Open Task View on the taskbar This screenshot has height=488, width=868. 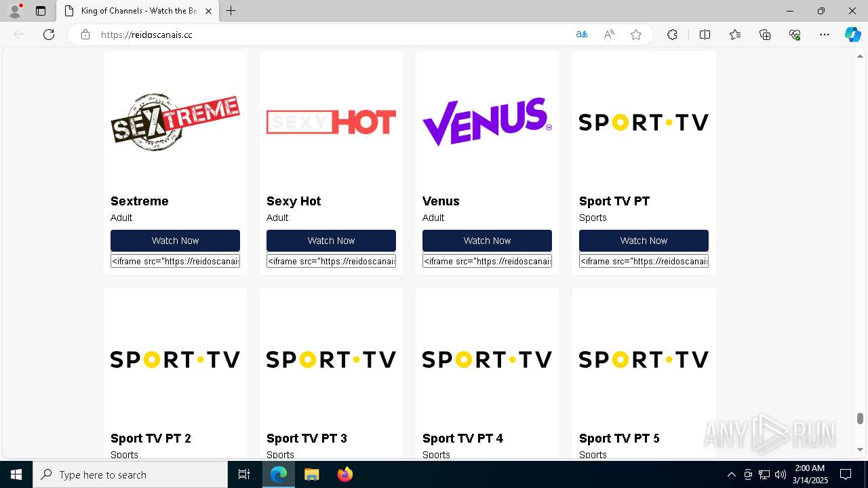pyautogui.click(x=244, y=474)
